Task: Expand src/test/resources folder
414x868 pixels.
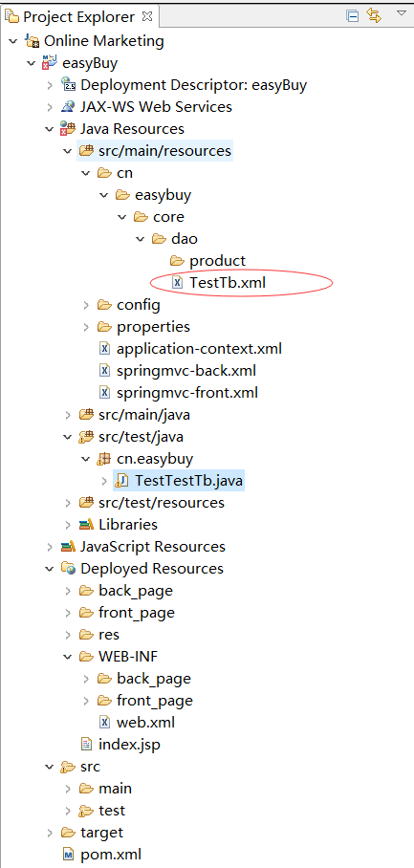Action: pyautogui.click(x=68, y=503)
